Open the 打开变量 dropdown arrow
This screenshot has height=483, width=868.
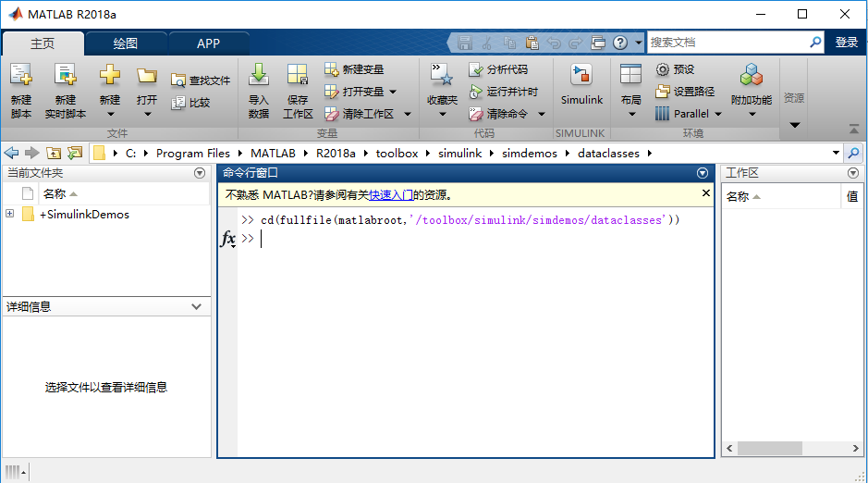click(393, 92)
